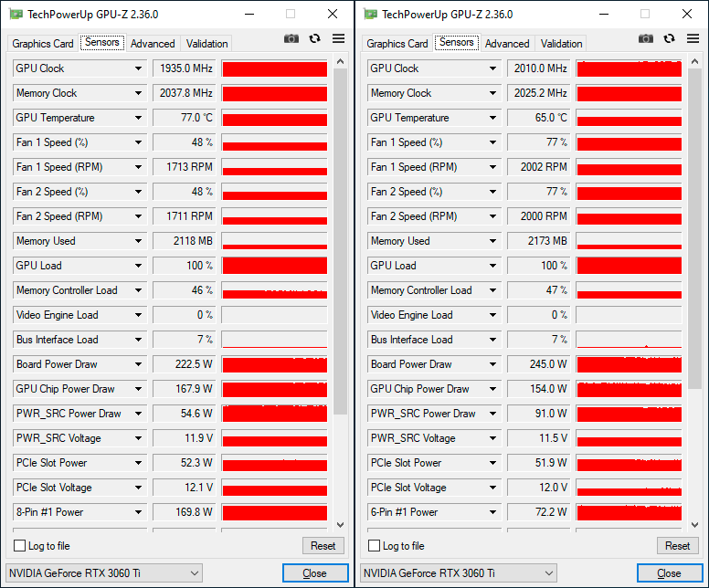The height and width of the screenshot is (588, 709).
Task: Click the GPU Clock value field in right window
Action: pyautogui.click(x=538, y=68)
